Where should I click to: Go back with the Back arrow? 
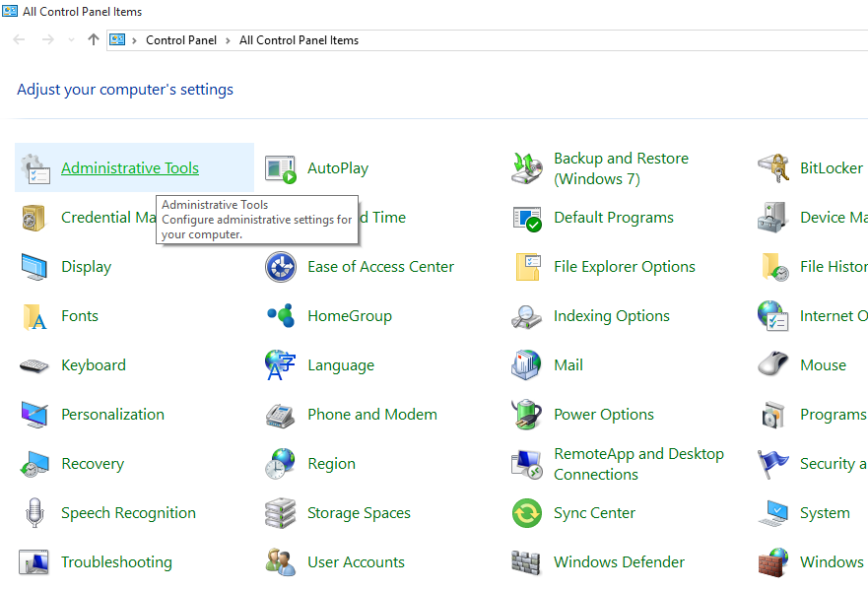tap(19, 39)
